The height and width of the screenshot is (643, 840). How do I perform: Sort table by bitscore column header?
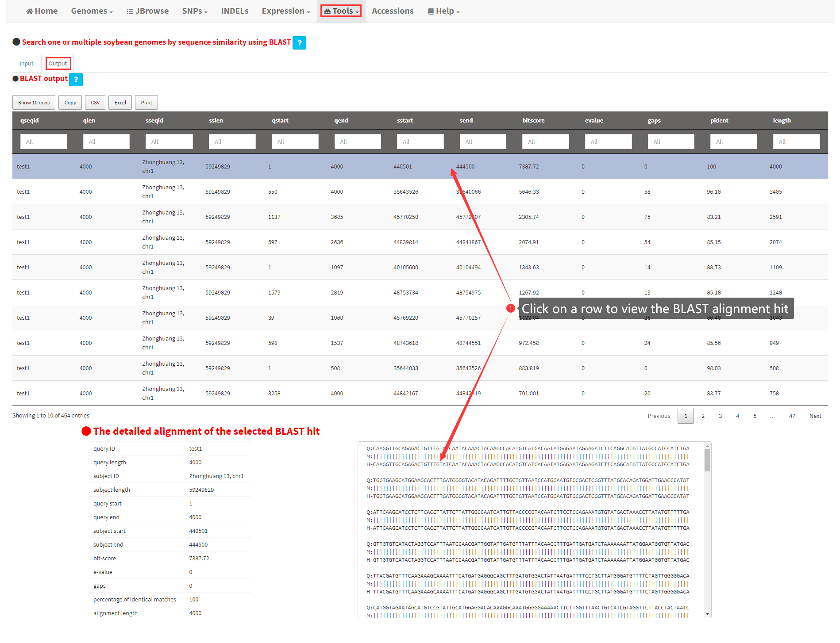(533, 120)
